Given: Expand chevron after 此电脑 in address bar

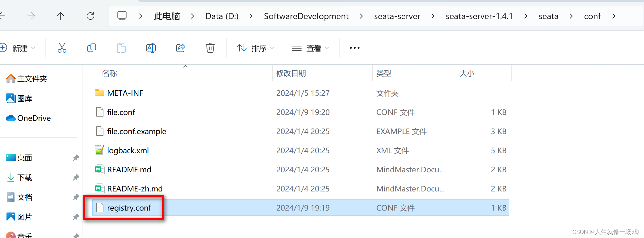Looking at the screenshot, I should coord(192,16).
